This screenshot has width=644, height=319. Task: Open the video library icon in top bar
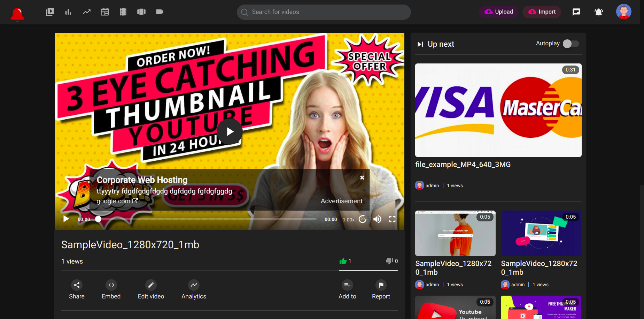[x=50, y=12]
